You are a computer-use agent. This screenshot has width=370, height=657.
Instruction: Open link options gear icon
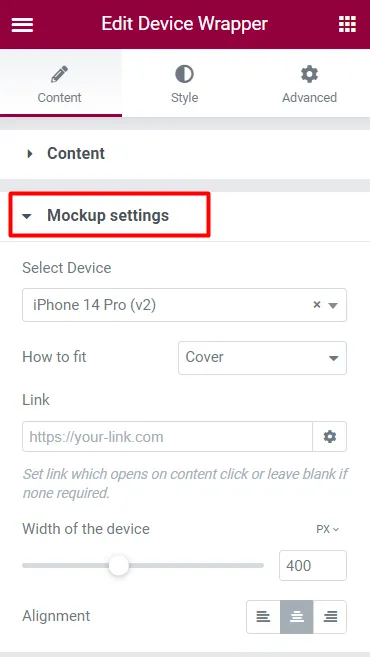pos(330,437)
